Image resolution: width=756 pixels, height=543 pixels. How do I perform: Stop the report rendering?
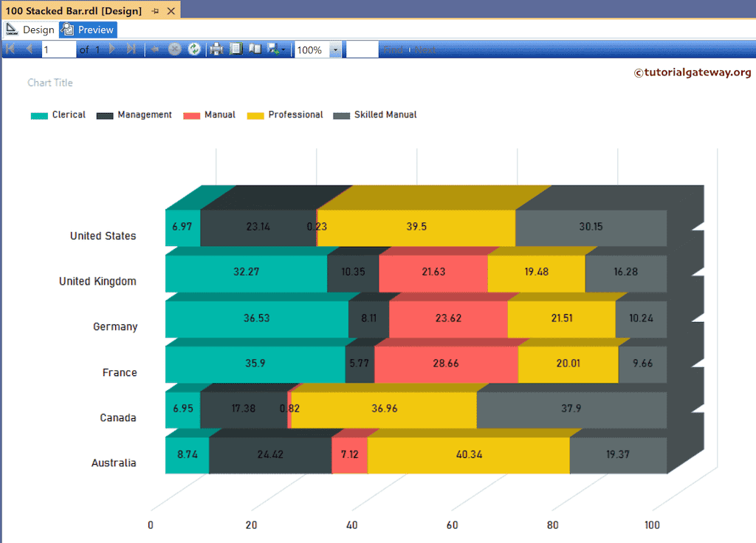coord(174,49)
